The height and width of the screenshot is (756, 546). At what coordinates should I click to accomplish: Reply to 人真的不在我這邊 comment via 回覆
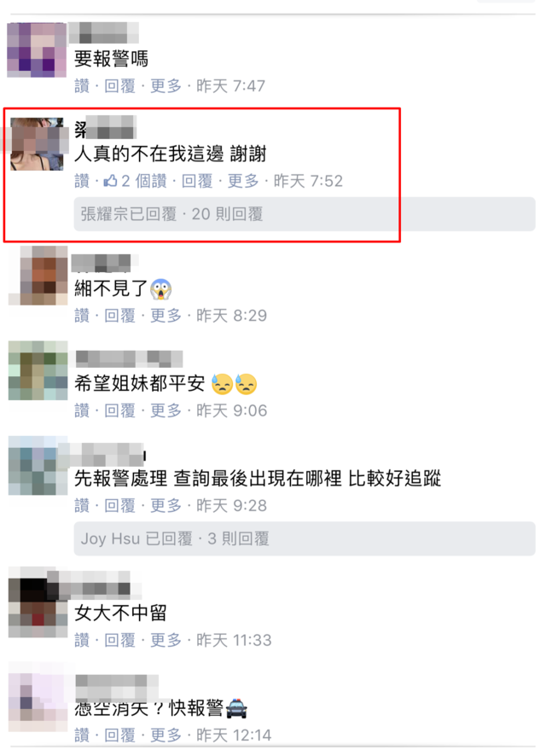click(x=197, y=181)
